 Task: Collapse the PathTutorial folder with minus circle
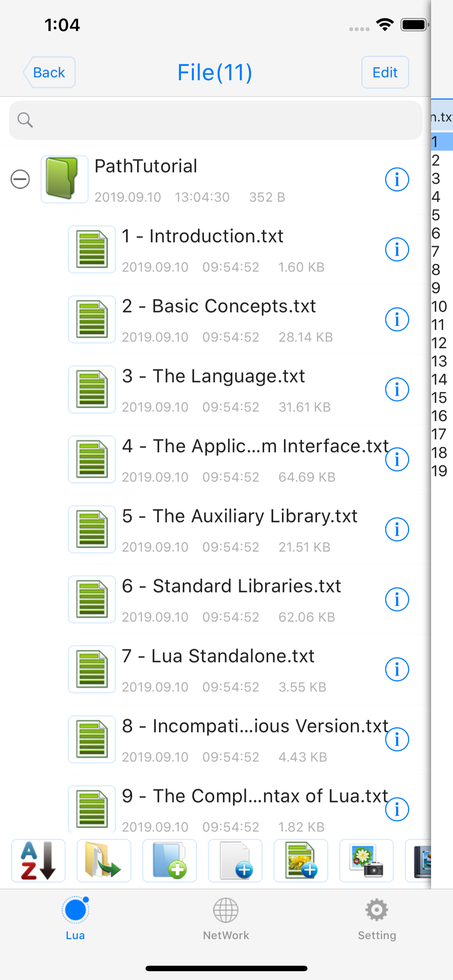[x=20, y=179]
